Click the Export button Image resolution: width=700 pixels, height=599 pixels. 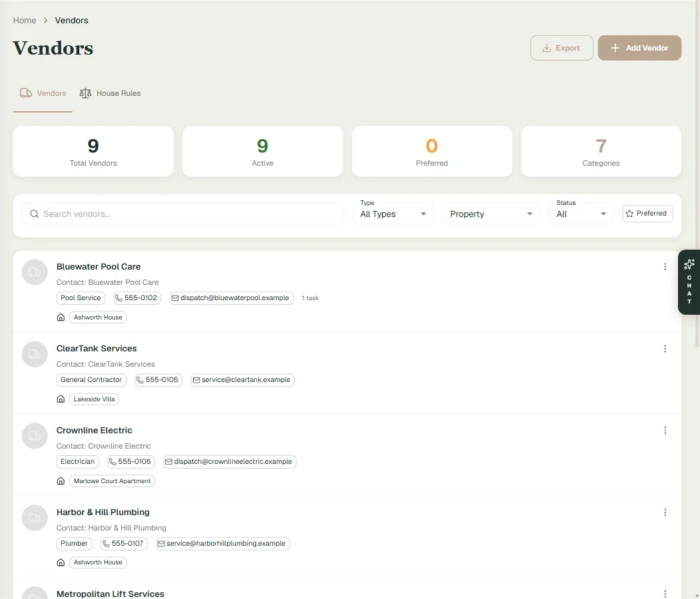pyautogui.click(x=562, y=48)
